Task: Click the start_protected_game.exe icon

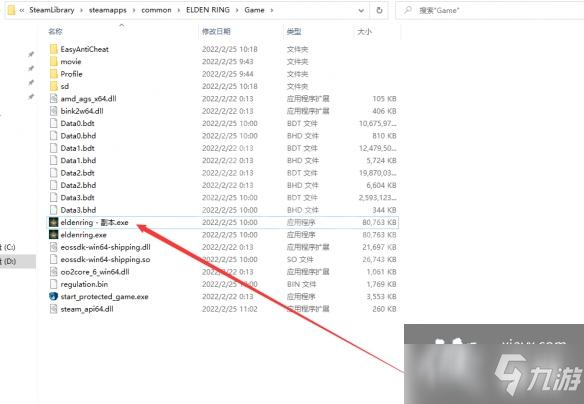Action: click(x=54, y=296)
